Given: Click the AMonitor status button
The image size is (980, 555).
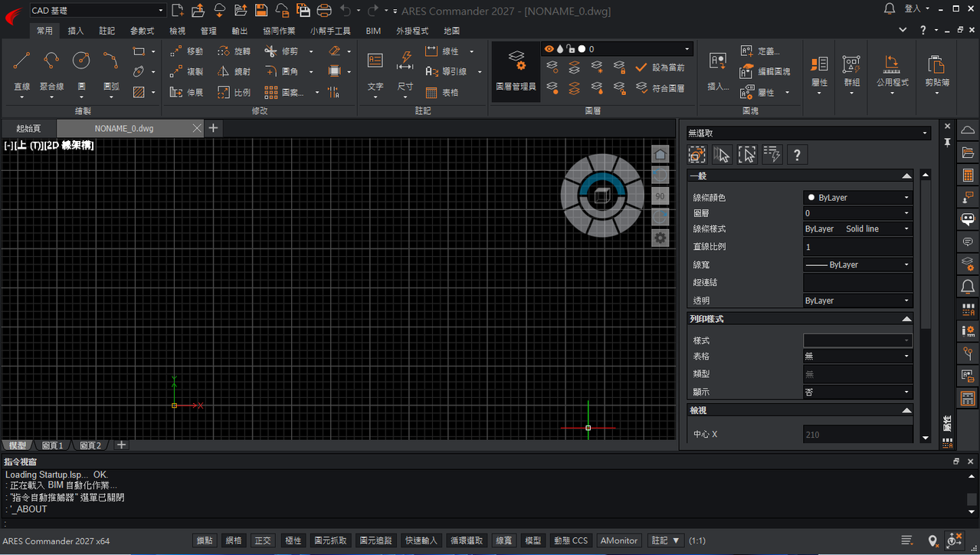Looking at the screenshot, I should click(619, 540).
